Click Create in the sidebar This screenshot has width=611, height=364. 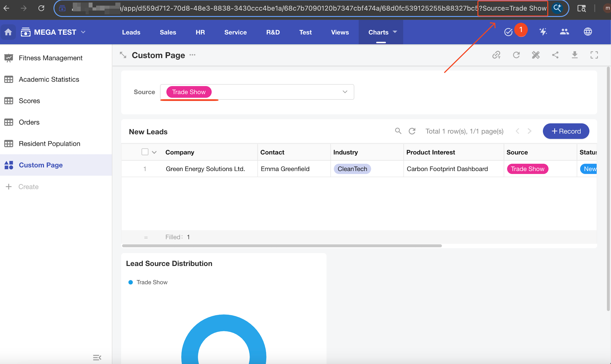point(28,187)
